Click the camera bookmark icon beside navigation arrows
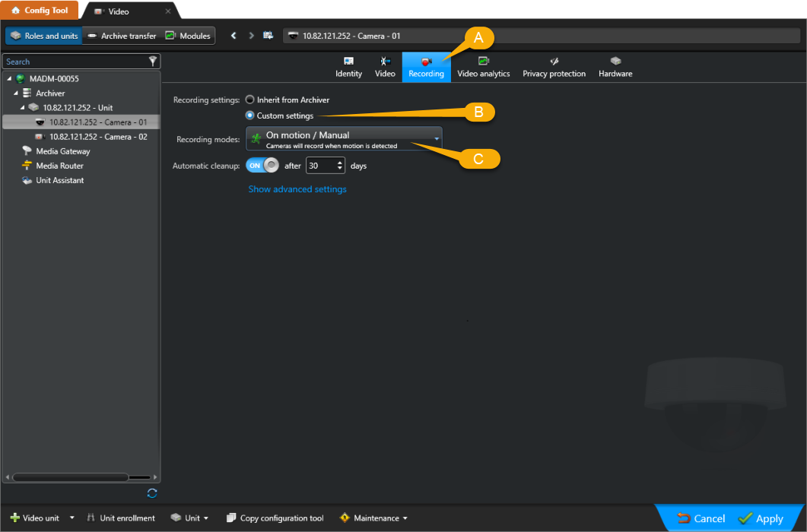This screenshot has width=807, height=532. (268, 35)
